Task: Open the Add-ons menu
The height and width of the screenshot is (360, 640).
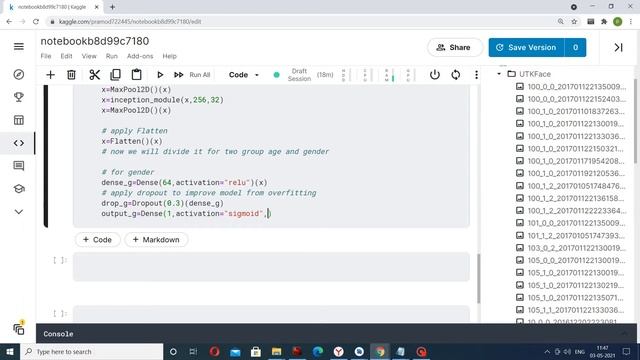Action: point(140,56)
